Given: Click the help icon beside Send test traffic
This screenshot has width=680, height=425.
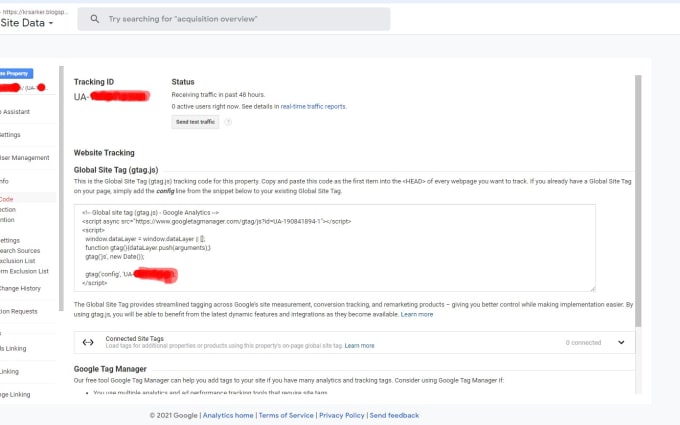Looking at the screenshot, I should (x=228, y=122).
